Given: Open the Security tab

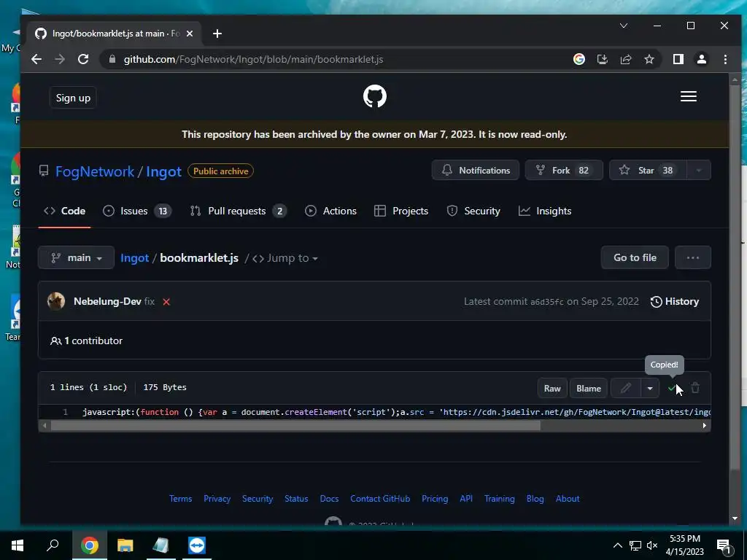Looking at the screenshot, I should 473,211.
